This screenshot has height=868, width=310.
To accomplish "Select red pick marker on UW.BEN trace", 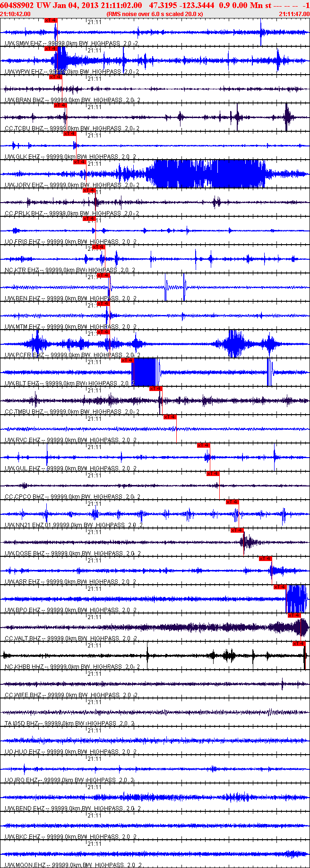I will pos(103,275).
